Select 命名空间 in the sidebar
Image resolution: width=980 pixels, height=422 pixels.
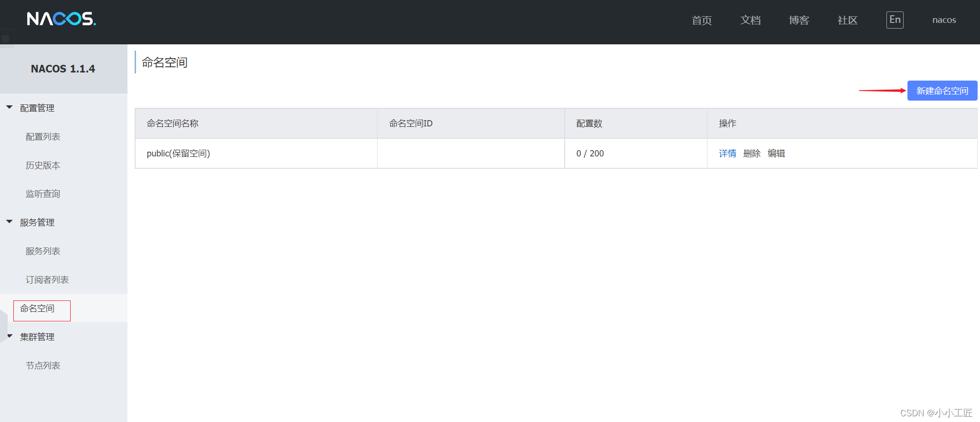coord(37,309)
